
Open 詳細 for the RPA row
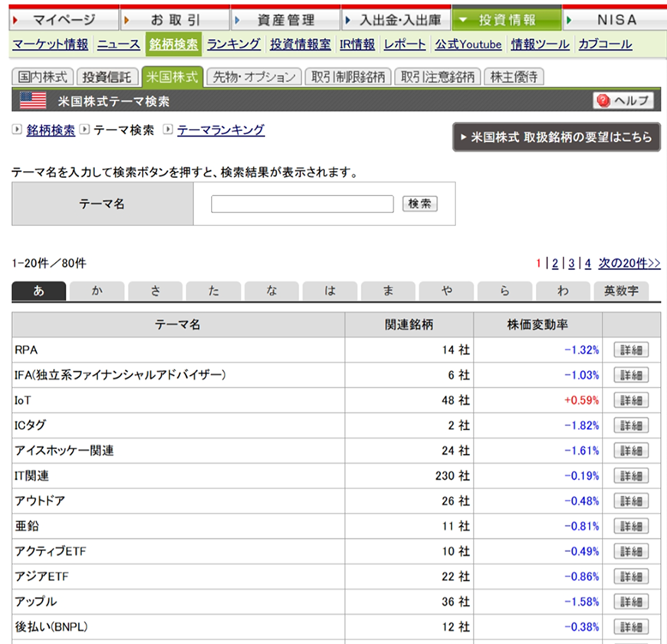(631, 350)
